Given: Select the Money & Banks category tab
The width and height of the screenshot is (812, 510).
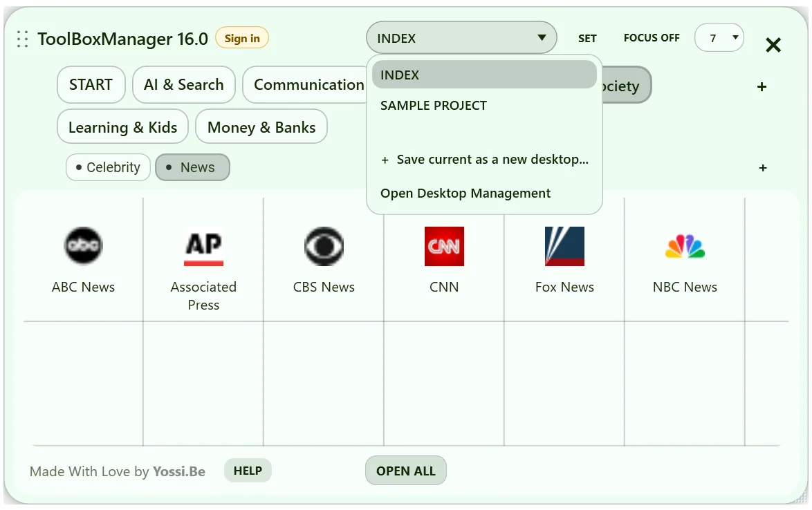Looking at the screenshot, I should point(261,127).
